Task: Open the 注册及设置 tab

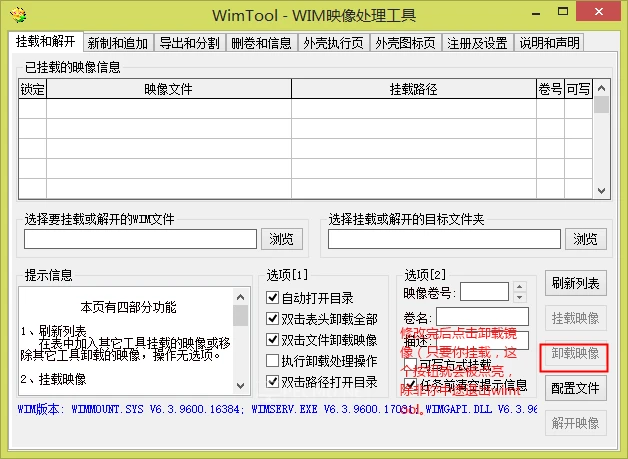Action: point(477,43)
